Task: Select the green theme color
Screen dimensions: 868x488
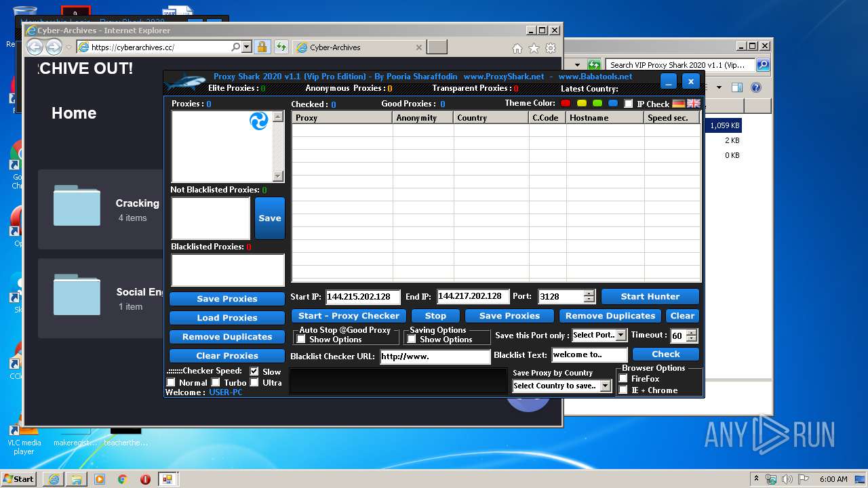Action: click(x=597, y=104)
